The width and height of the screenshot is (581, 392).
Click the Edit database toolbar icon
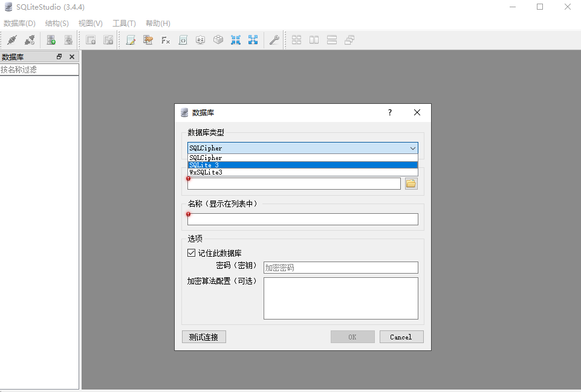[68, 40]
